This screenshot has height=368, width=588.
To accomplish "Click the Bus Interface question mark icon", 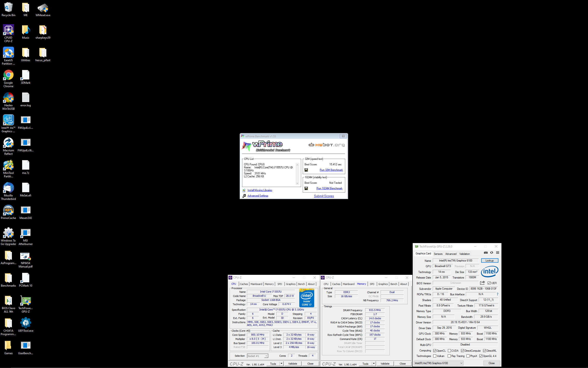I will (x=497, y=294).
